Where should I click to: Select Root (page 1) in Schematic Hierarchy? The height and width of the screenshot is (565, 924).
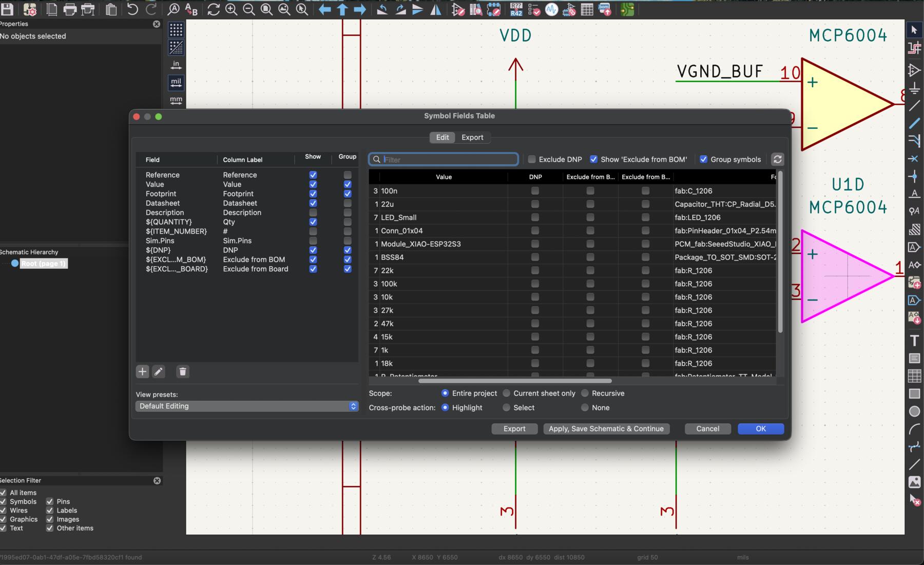click(x=44, y=263)
